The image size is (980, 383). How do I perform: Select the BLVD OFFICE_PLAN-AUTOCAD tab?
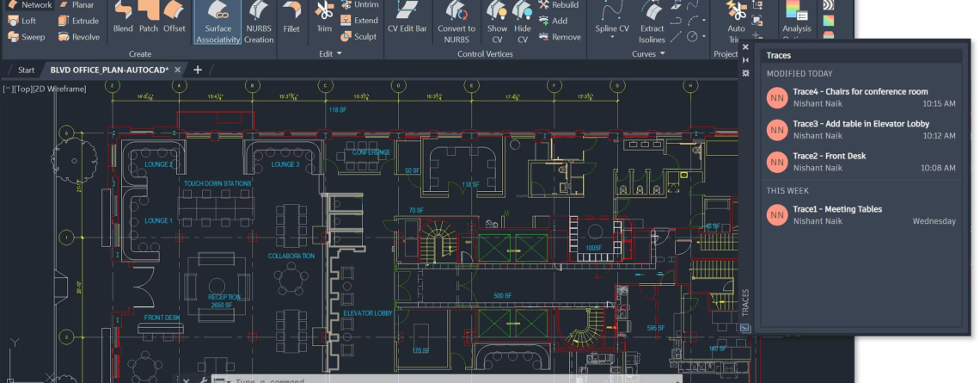coord(109,70)
